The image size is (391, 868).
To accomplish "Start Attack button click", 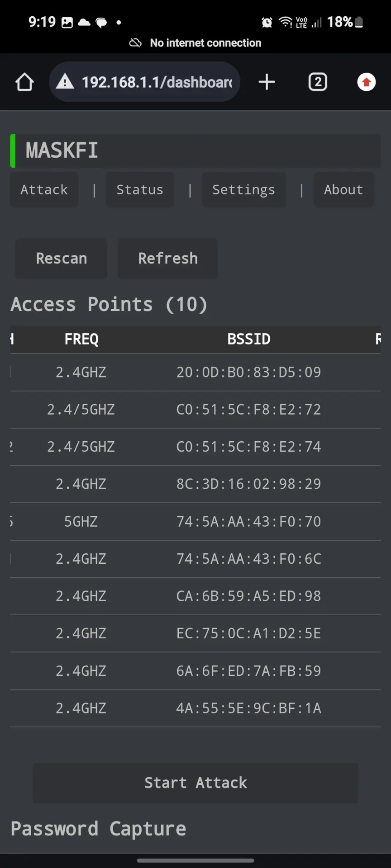I will (195, 783).
